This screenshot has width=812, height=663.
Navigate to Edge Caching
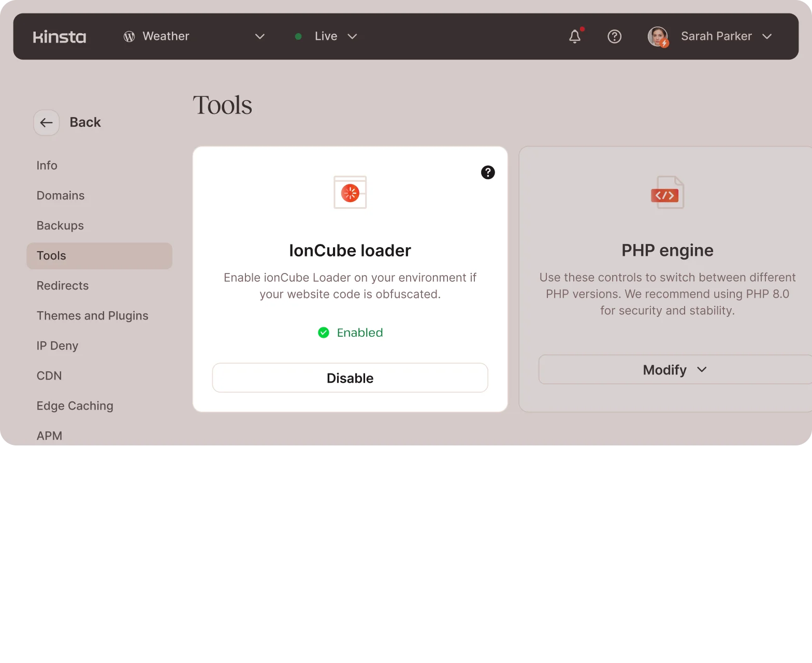point(75,406)
